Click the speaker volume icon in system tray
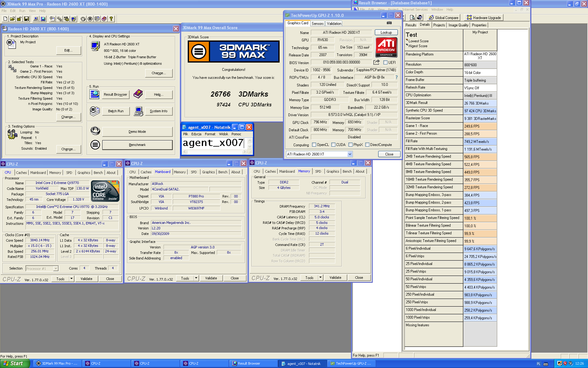Screen dimensions: 588x368 571,363
